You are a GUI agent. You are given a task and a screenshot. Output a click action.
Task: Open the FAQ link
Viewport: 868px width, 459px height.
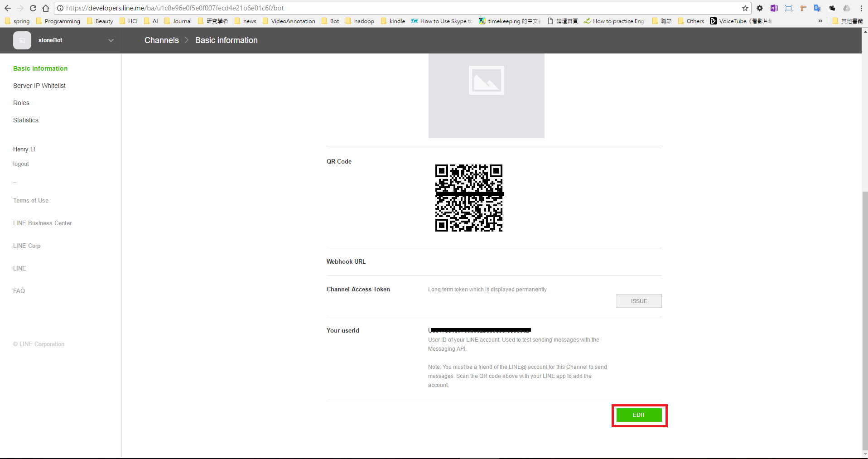point(19,291)
